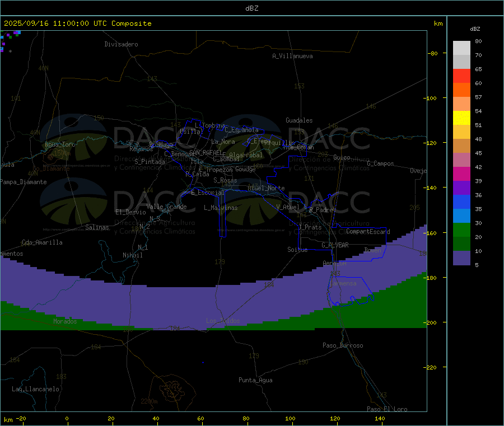This screenshot has height=426, width=504.
Task: Click the R_Padre map label
Action: click(321, 210)
